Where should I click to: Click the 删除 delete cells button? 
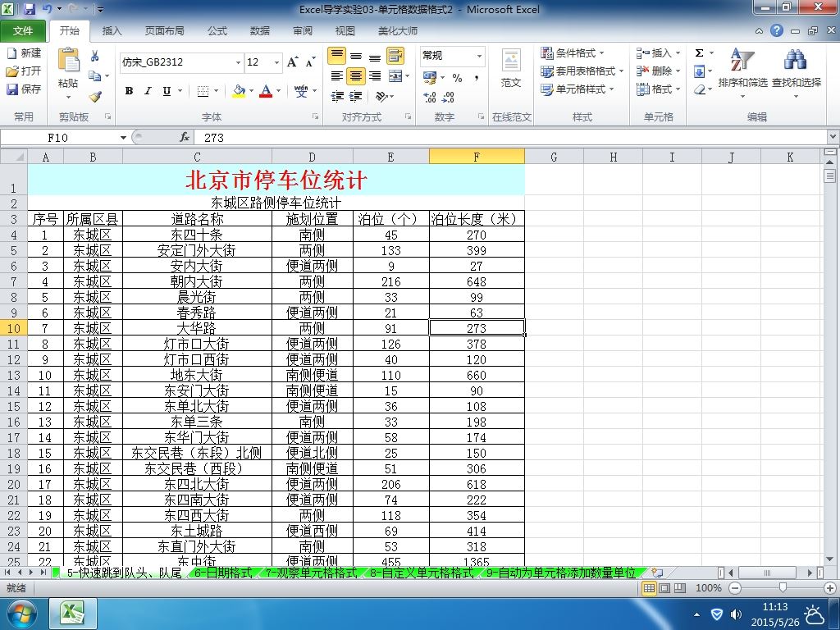click(x=659, y=71)
